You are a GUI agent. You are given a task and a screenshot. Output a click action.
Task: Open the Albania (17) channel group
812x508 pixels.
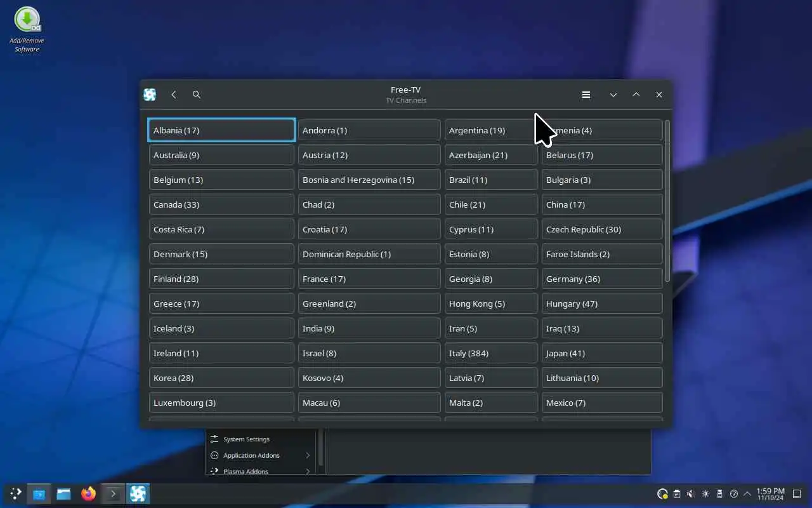point(221,130)
